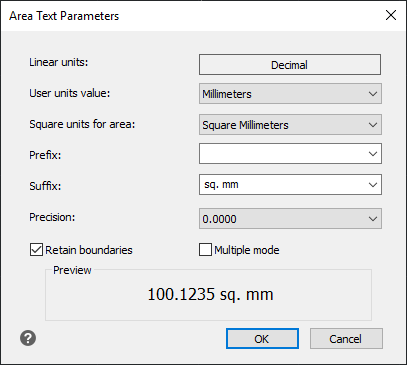Click the sq. mm text in Suffix field
The image size is (407, 365).
(221, 184)
